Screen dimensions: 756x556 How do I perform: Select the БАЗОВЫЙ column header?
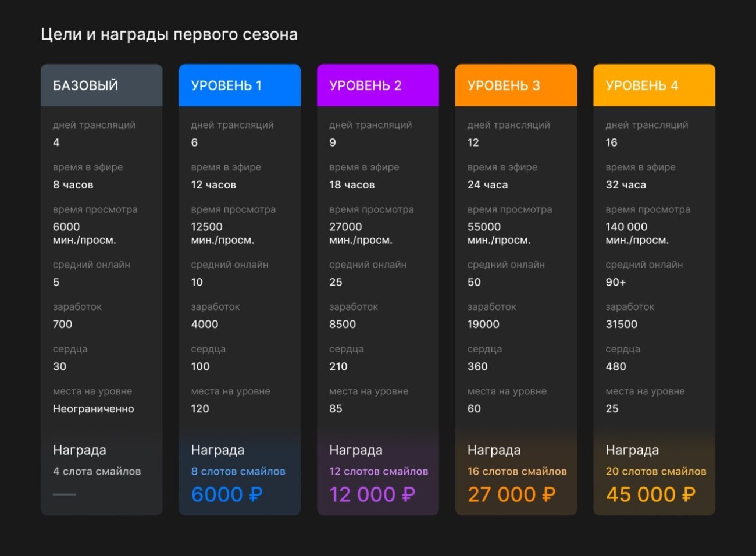tap(85, 84)
